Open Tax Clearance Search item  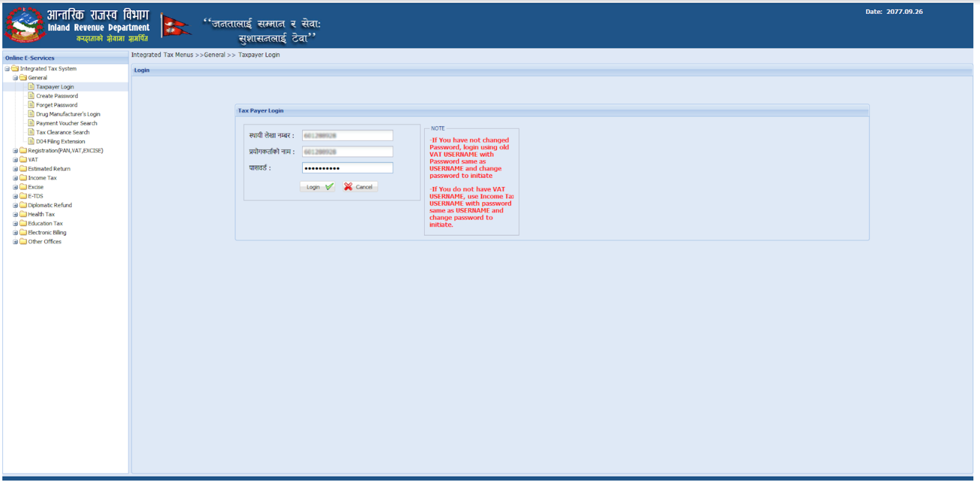click(x=63, y=133)
